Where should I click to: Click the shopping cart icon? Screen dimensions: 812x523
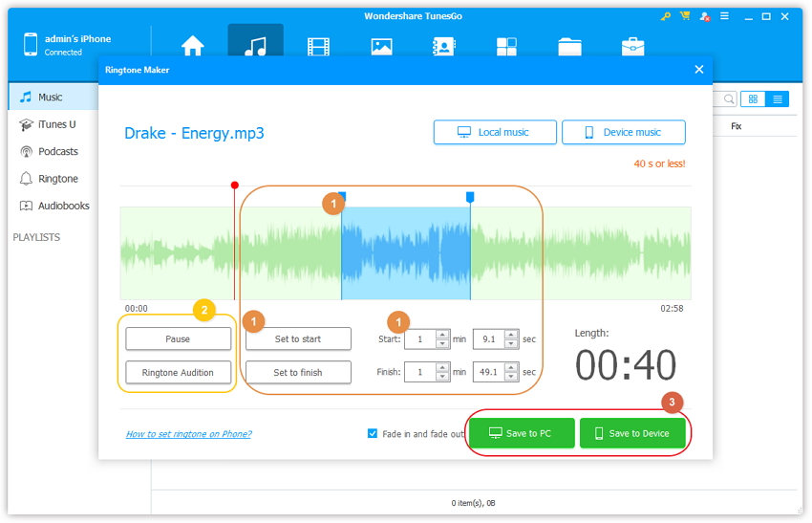pos(684,17)
